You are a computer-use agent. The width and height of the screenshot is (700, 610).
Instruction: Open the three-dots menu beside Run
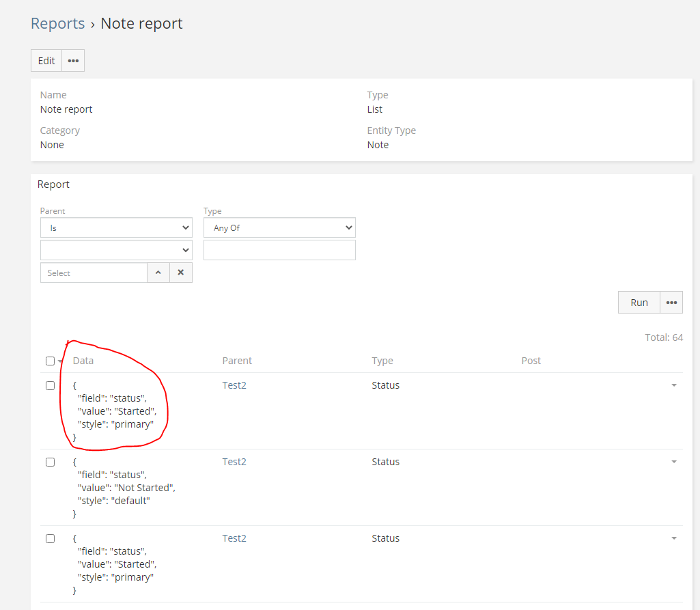[671, 303]
